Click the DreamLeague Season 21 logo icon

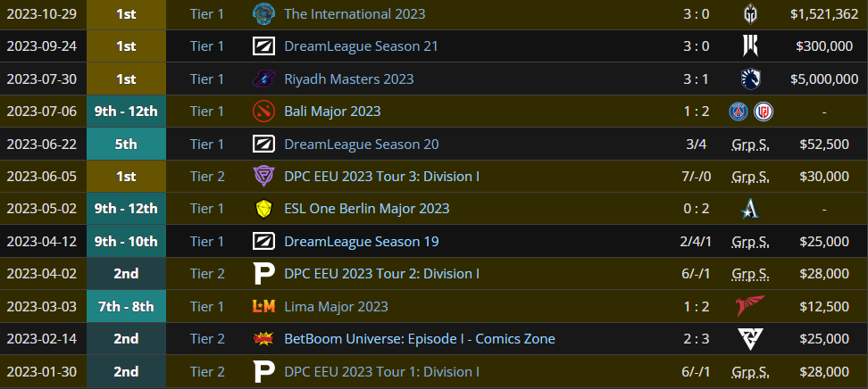(x=264, y=46)
